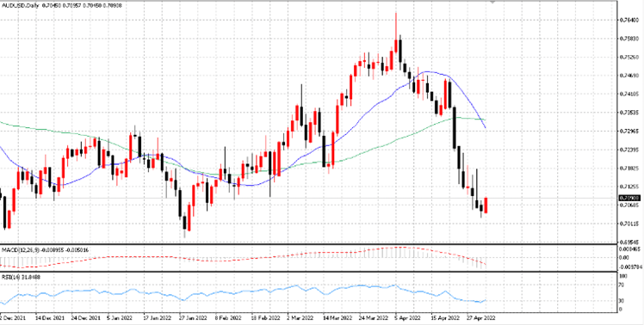Click the 0.70115 price axis label
644x325 pixels.
(629, 224)
